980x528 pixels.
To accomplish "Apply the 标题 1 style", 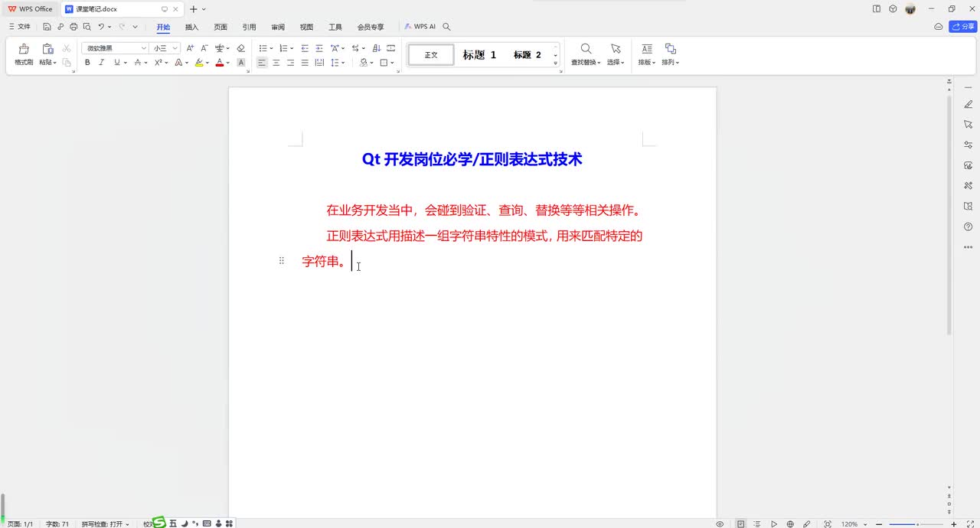I will [x=479, y=55].
